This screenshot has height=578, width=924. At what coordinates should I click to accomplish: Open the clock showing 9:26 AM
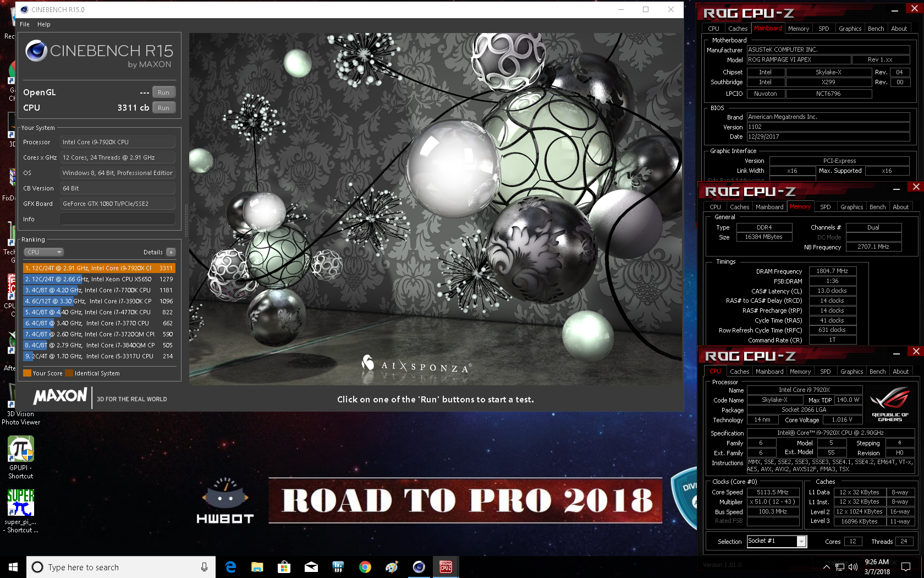[877, 567]
